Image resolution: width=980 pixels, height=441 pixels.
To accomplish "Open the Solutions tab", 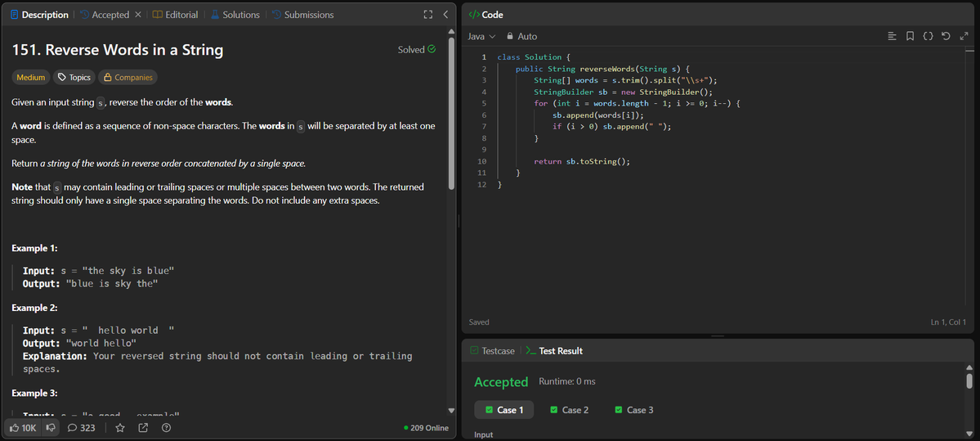I will [x=235, y=15].
